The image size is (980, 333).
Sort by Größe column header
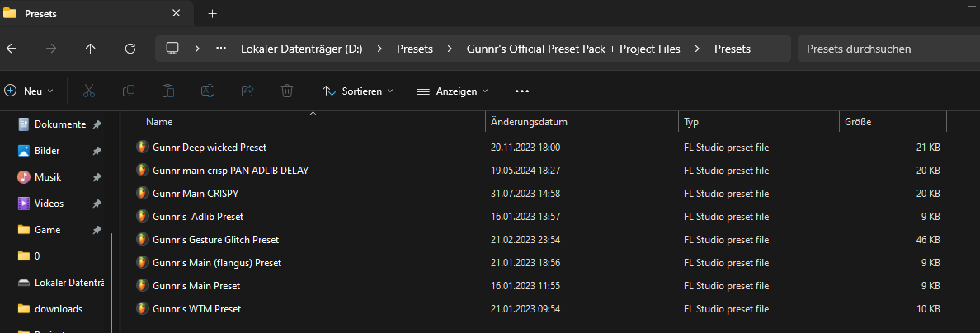893,122
